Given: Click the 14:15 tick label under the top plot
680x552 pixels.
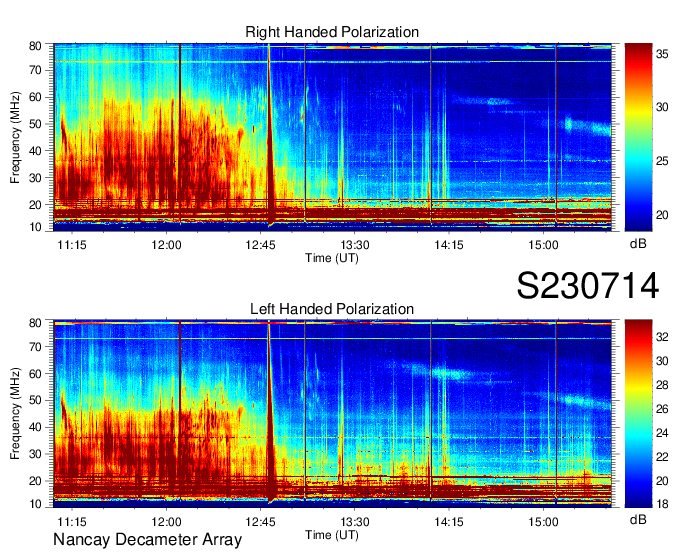Looking at the screenshot, I should coord(449,245).
